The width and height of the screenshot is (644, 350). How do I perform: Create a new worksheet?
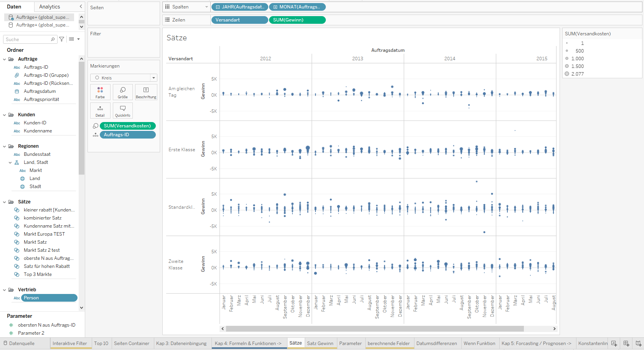pos(614,343)
